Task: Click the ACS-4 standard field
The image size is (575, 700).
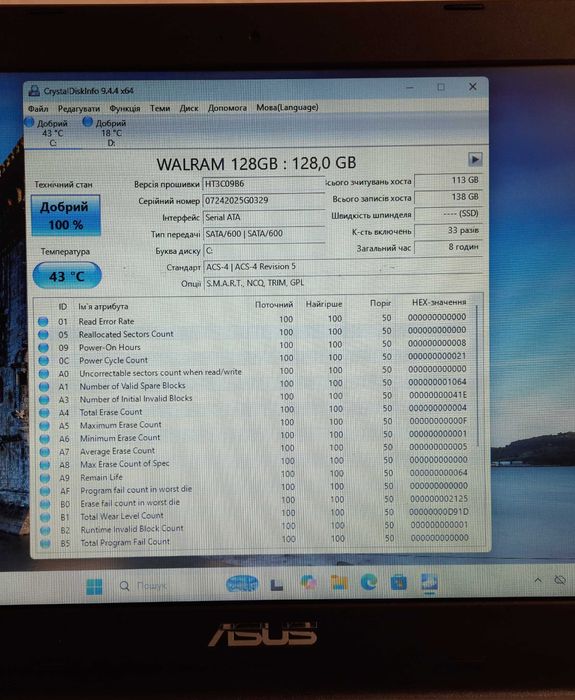Action: (343, 267)
